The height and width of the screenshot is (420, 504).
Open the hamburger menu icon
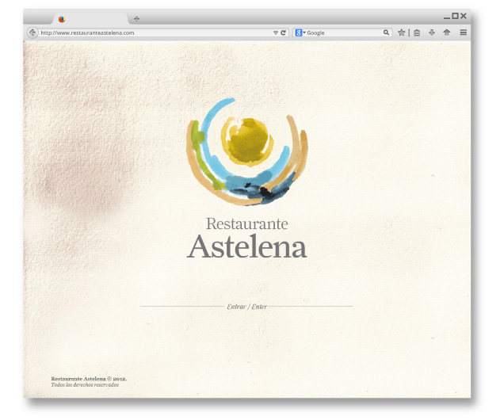(x=463, y=32)
